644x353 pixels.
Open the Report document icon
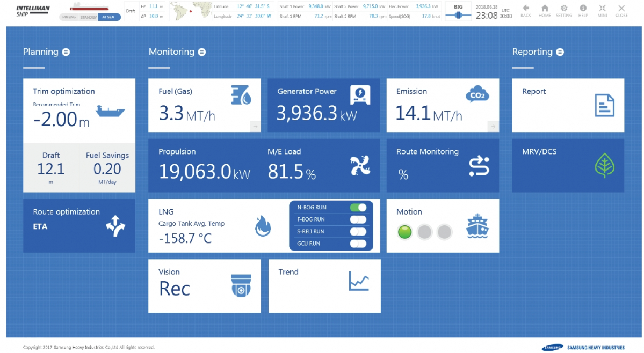point(604,105)
